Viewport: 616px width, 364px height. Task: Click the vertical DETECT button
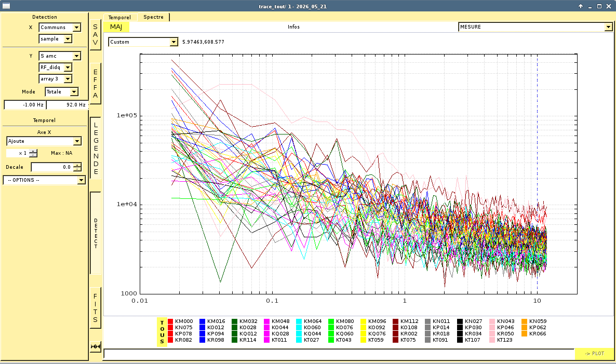point(96,233)
